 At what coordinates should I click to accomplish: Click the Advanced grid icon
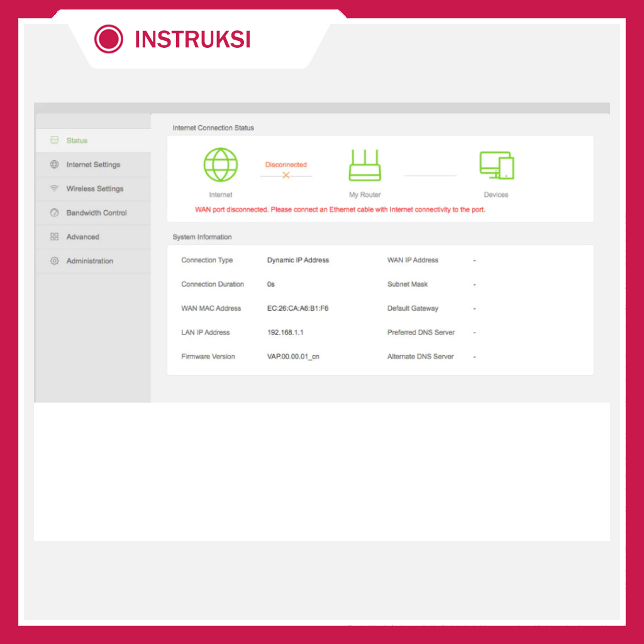pos(55,237)
